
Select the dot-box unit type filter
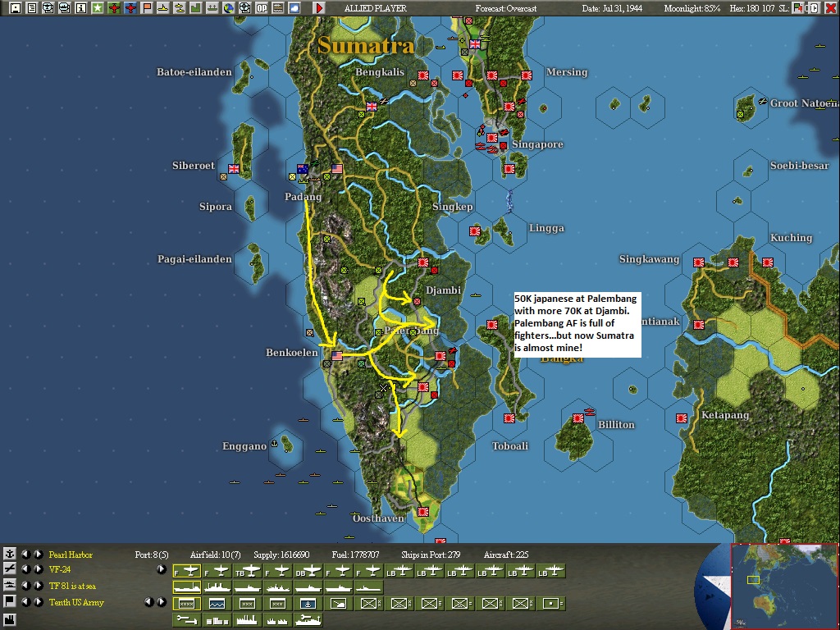[x=550, y=604]
